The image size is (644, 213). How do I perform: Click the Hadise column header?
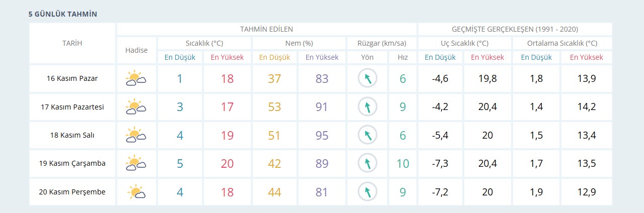pos(136,50)
